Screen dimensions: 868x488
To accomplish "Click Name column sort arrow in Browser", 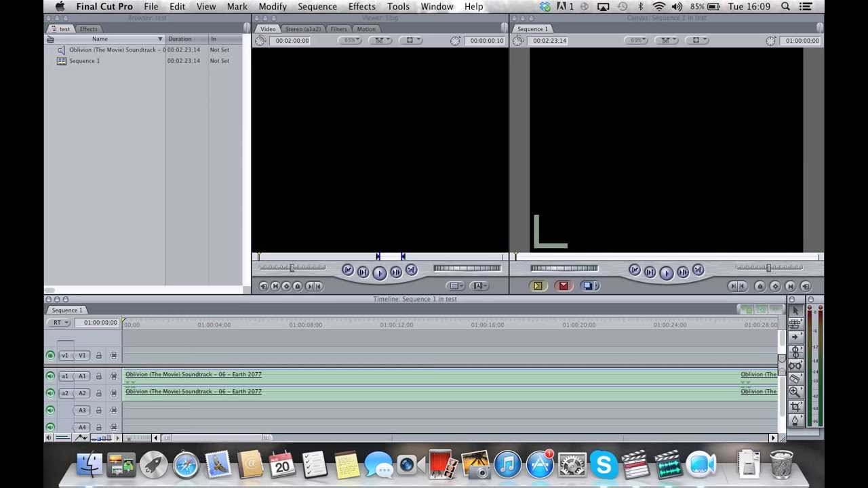I will (x=160, y=39).
